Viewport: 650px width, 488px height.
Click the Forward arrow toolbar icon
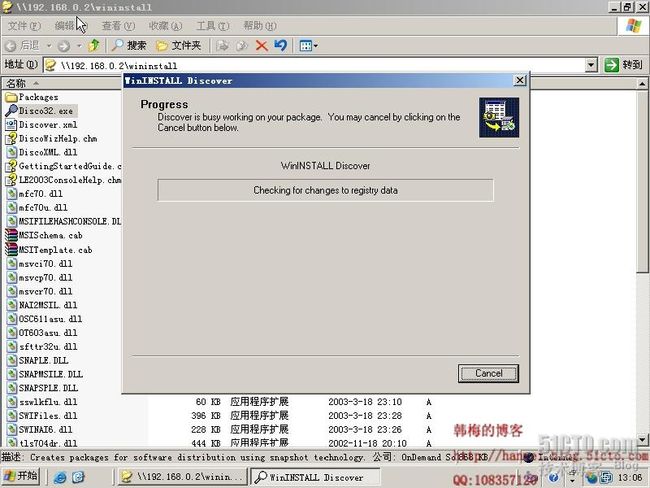63,46
